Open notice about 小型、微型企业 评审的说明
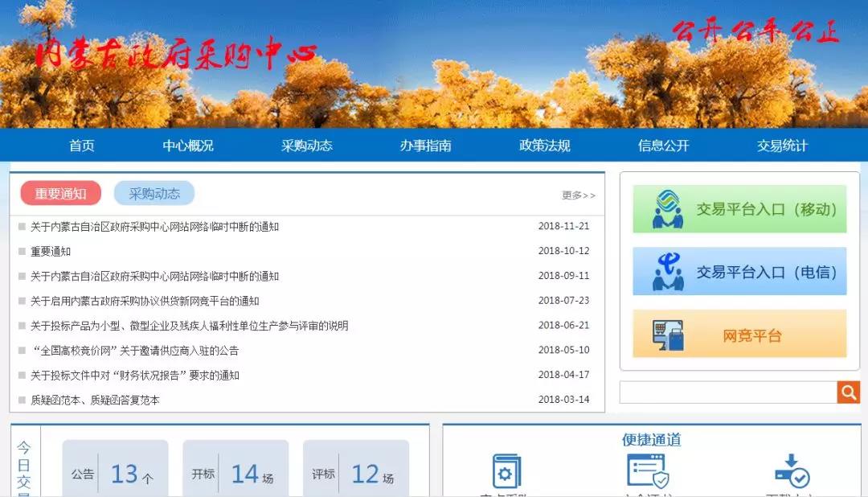 coord(190,326)
